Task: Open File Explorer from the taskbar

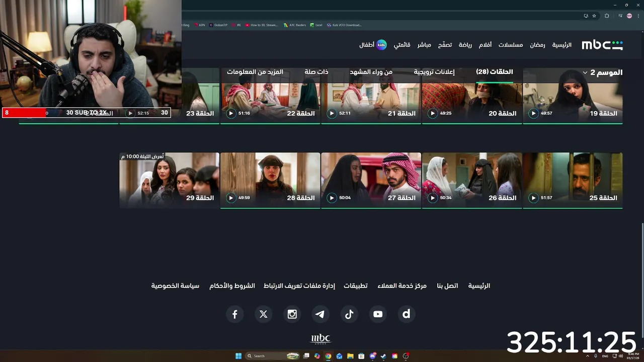Action: coord(350,356)
